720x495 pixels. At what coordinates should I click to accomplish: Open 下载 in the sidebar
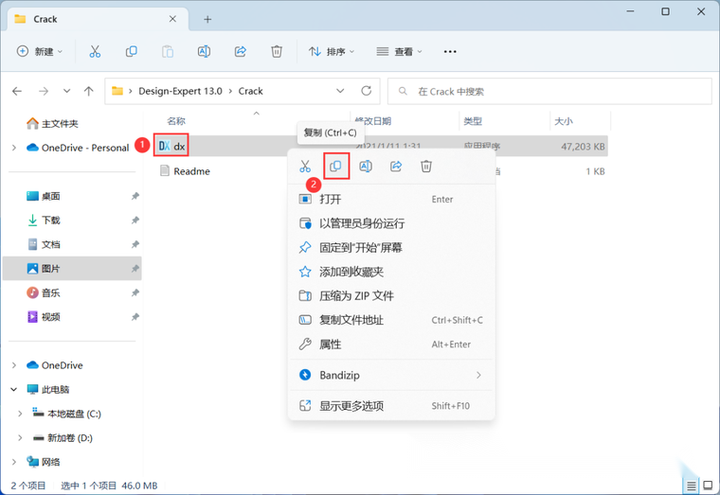pos(44,220)
